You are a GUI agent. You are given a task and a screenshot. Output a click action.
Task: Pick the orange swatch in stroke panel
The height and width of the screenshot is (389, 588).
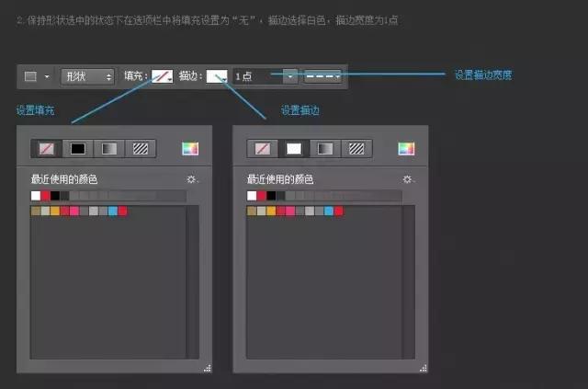271,211
